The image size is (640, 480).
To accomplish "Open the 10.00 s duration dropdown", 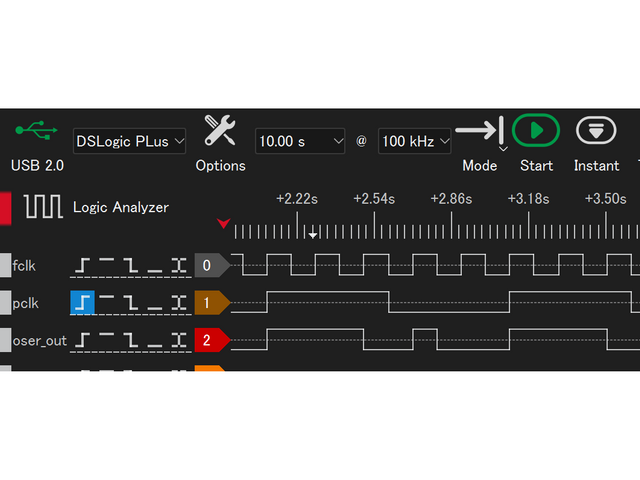I will (x=300, y=141).
